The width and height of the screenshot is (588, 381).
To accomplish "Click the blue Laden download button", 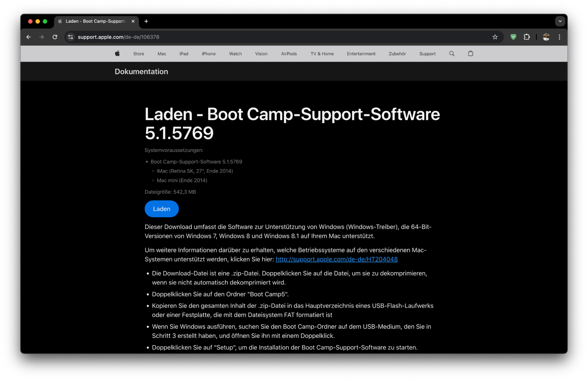I will pos(161,208).
